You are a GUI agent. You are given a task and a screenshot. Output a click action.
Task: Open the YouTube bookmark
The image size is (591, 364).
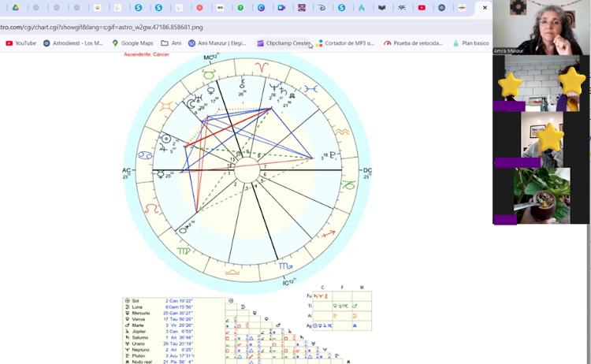pyautogui.click(x=20, y=43)
